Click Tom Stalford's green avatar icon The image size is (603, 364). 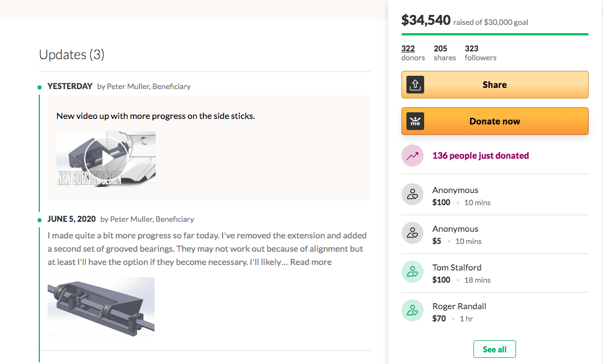412,272
